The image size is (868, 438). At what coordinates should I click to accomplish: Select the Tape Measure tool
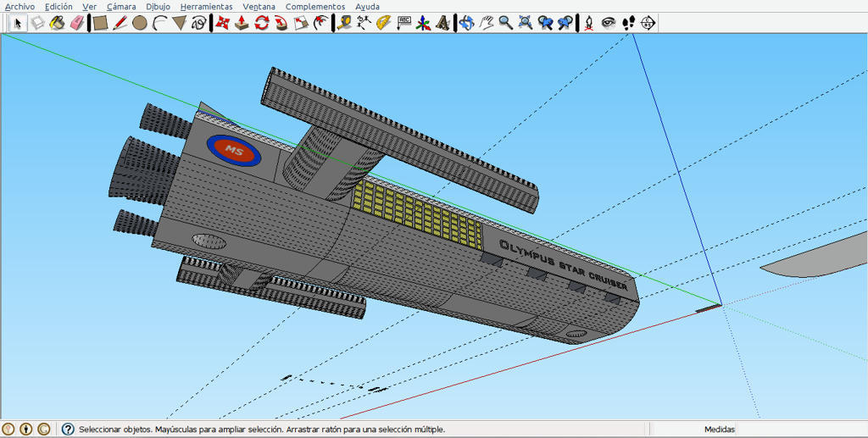(344, 23)
